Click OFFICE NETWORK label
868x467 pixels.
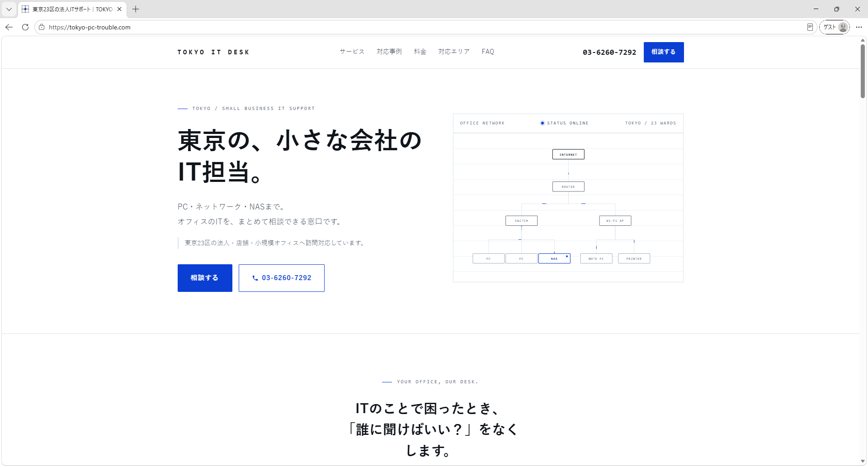pyautogui.click(x=482, y=123)
